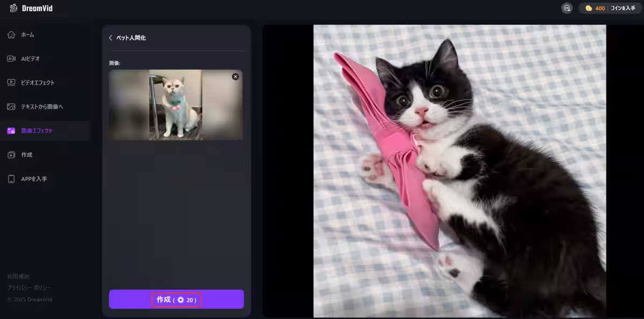Click the uploaded cream cat thumbnail
Image resolution: width=644 pixels, height=319 pixels.
click(175, 105)
